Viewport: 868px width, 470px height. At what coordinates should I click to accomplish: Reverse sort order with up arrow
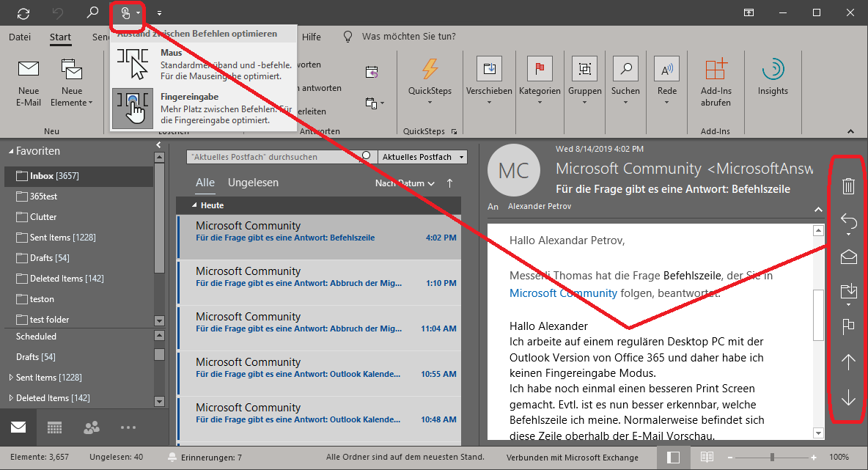(449, 183)
